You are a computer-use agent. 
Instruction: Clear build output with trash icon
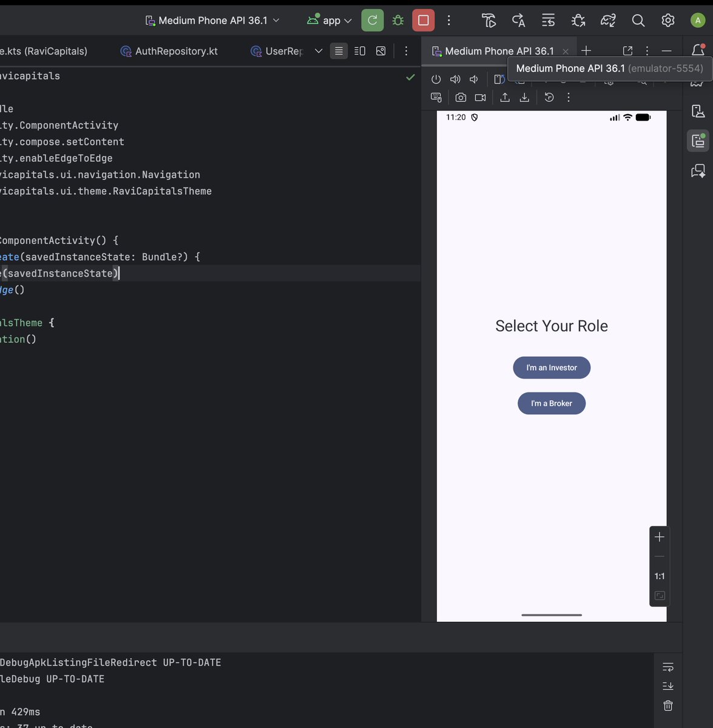(668, 706)
